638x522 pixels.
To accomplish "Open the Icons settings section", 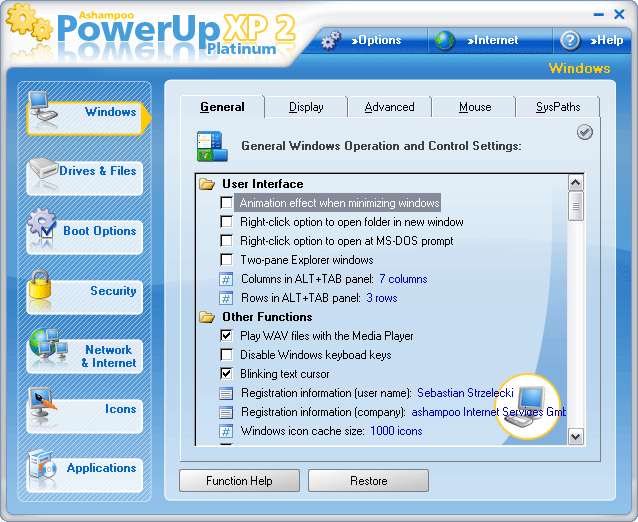I will tap(85, 410).
